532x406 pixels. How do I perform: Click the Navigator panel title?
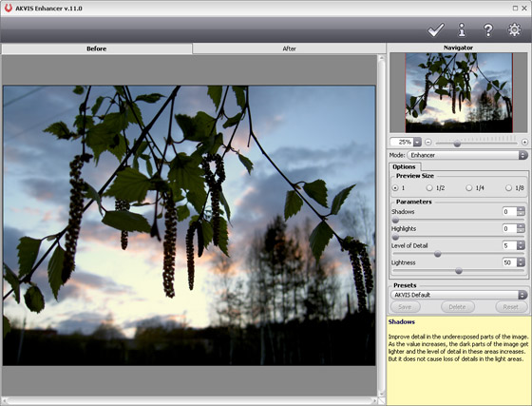458,48
